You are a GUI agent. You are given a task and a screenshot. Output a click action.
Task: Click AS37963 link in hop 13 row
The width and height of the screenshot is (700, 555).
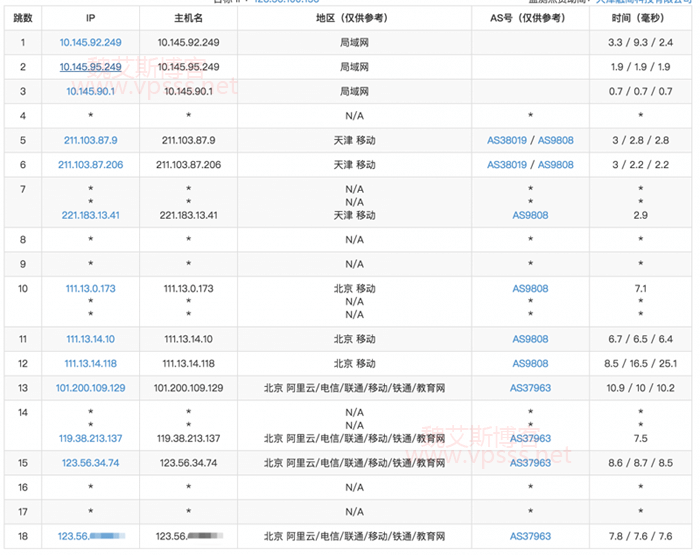[530, 388]
